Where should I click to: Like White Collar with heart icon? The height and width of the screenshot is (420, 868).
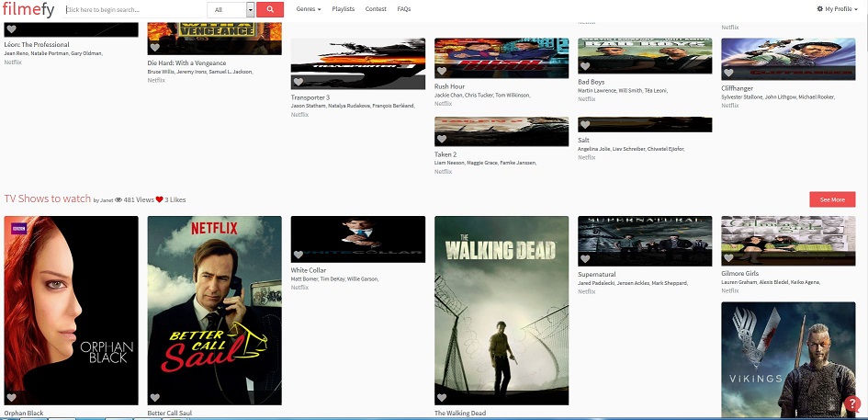coord(299,255)
